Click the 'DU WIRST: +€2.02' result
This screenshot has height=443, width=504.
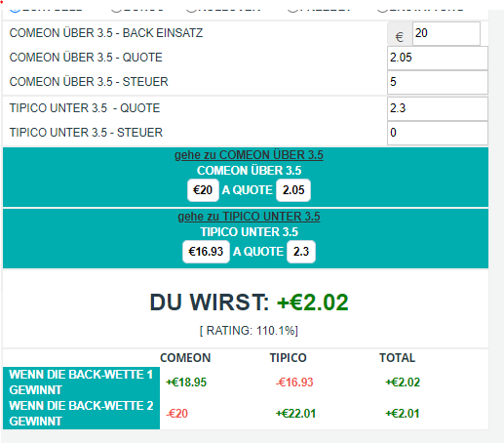click(249, 302)
